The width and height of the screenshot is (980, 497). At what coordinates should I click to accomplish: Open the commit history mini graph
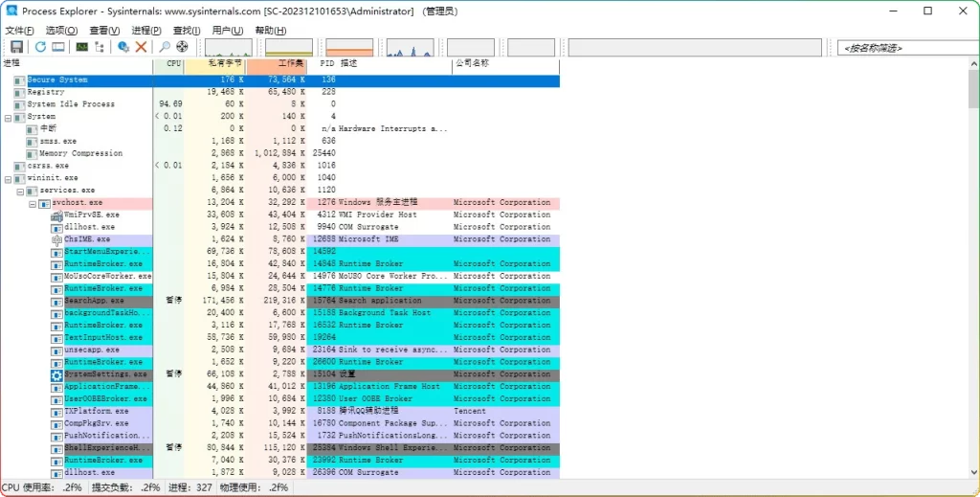click(x=289, y=48)
